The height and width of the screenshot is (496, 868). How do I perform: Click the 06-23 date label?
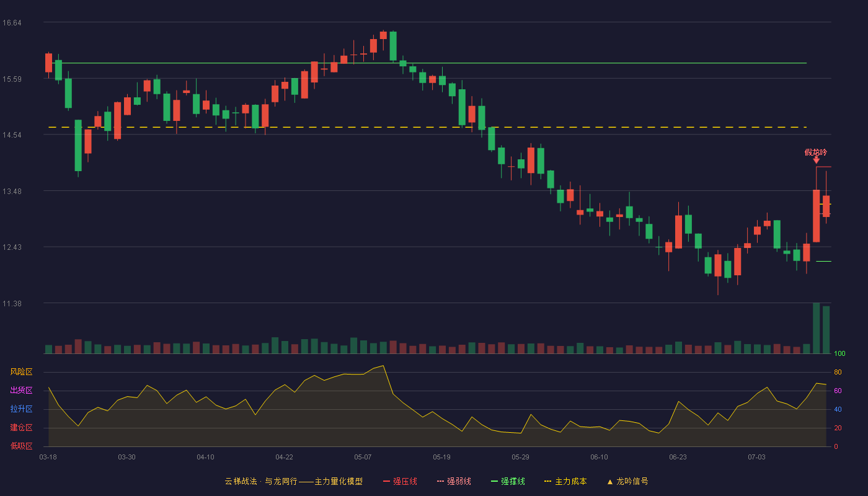(678, 457)
